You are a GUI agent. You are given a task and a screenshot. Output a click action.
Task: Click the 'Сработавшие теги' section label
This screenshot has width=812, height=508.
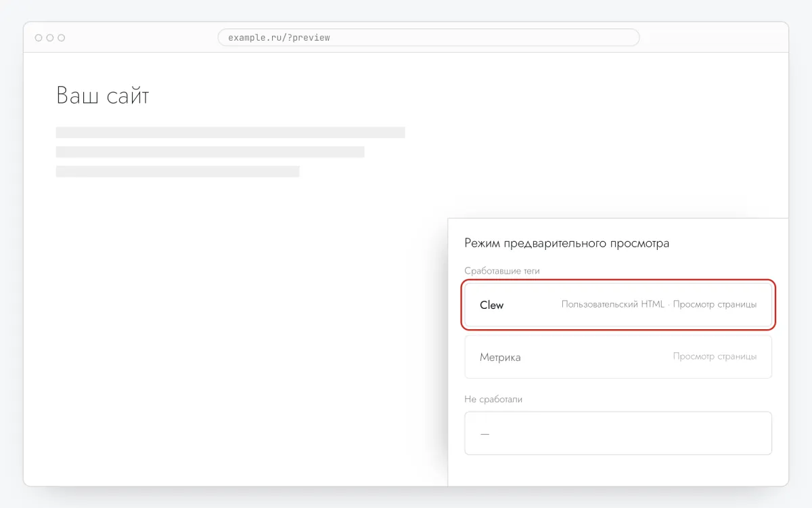(502, 271)
